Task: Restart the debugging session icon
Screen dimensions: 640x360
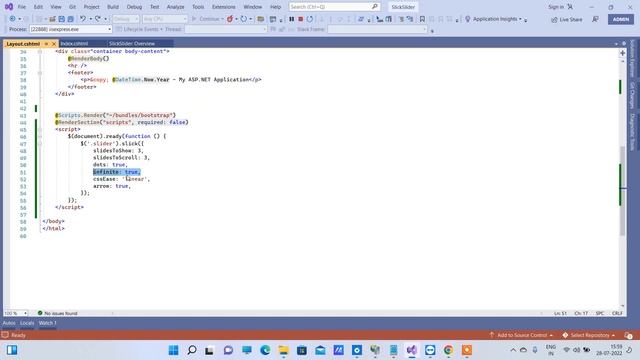Action: point(310,19)
